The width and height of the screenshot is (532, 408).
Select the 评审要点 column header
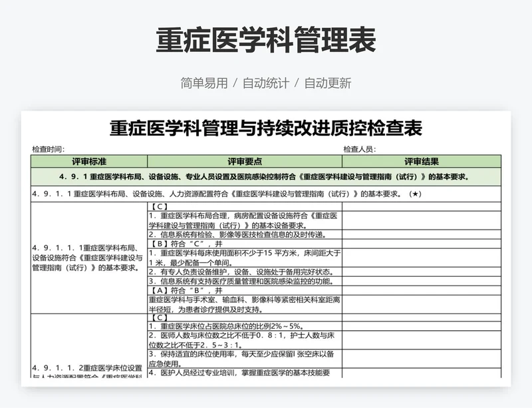pos(245,161)
